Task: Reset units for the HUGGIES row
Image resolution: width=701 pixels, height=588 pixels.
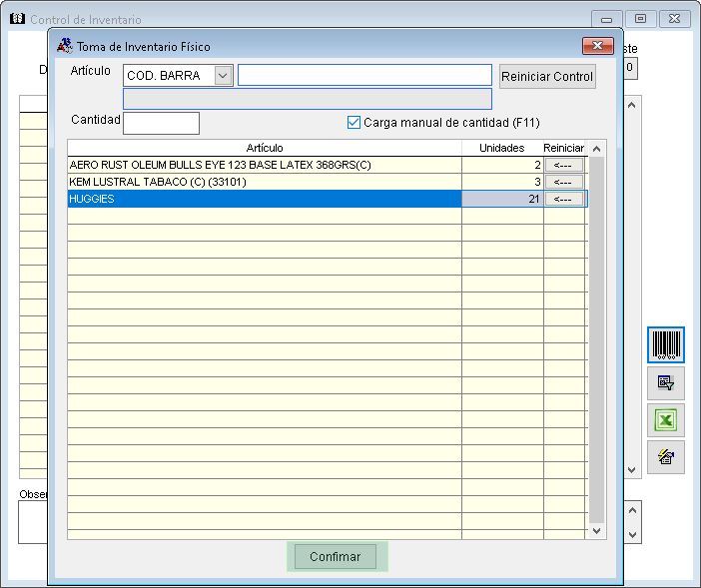Action: 564,200
